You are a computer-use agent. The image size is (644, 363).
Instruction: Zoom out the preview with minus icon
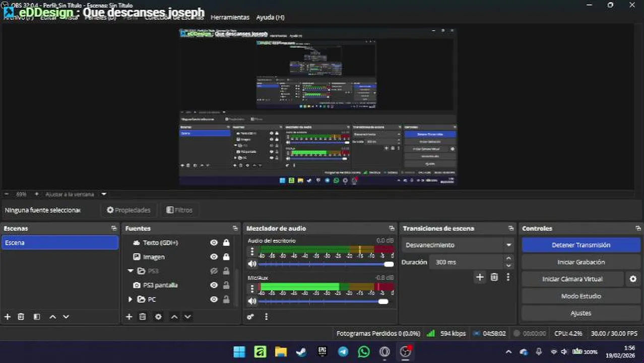(7, 194)
